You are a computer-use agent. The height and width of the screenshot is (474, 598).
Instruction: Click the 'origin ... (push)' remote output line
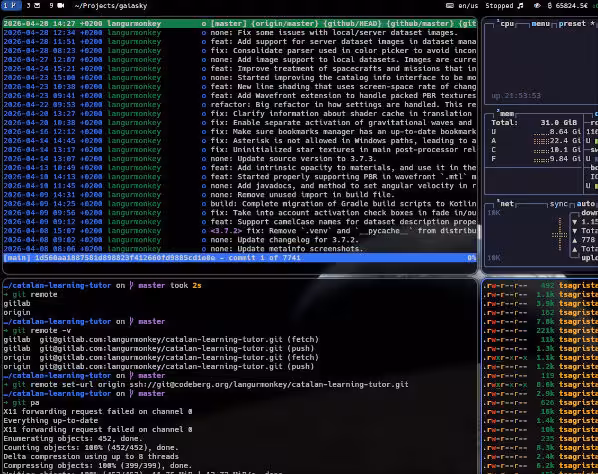click(159, 366)
